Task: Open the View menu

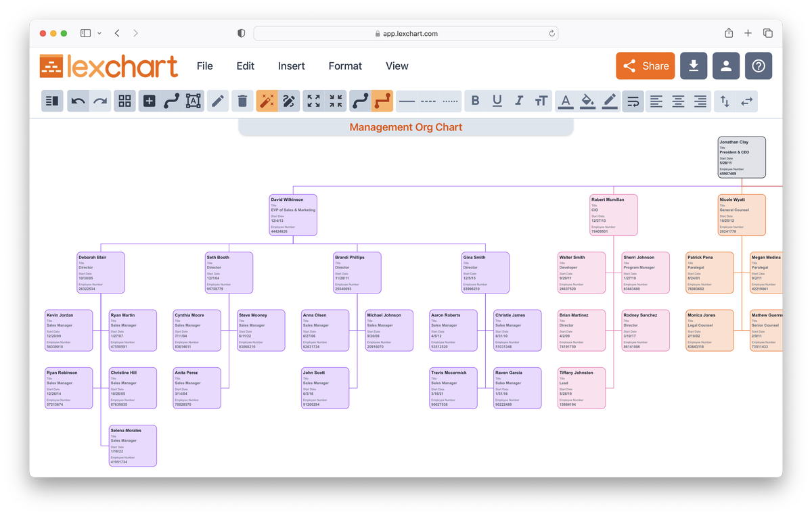Action: (x=397, y=66)
